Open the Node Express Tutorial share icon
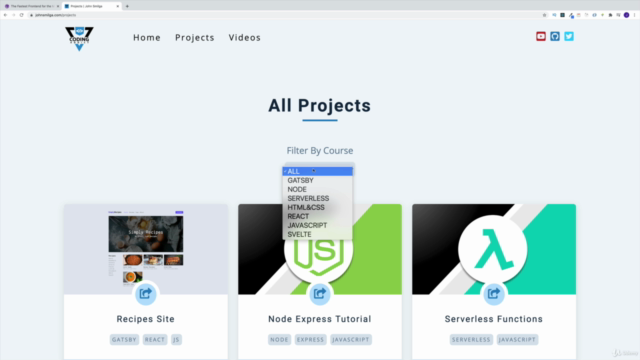This screenshot has height=360, width=640. [x=320, y=293]
